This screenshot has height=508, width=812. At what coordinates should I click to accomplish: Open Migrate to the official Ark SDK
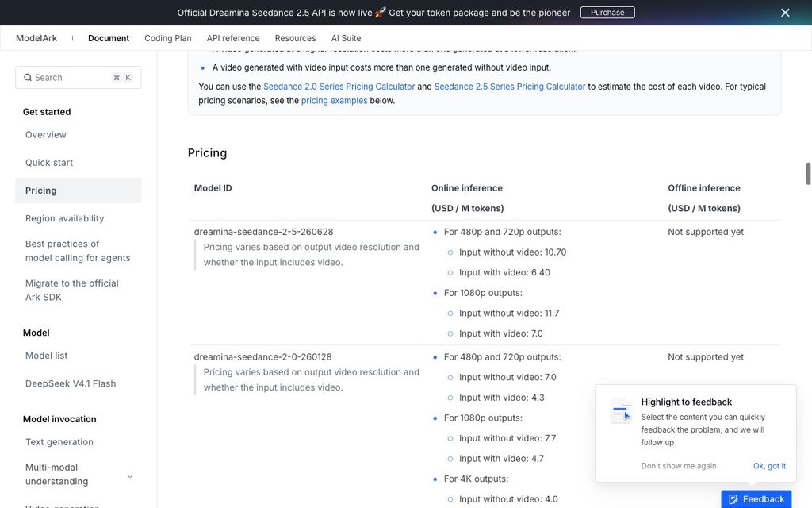point(72,291)
